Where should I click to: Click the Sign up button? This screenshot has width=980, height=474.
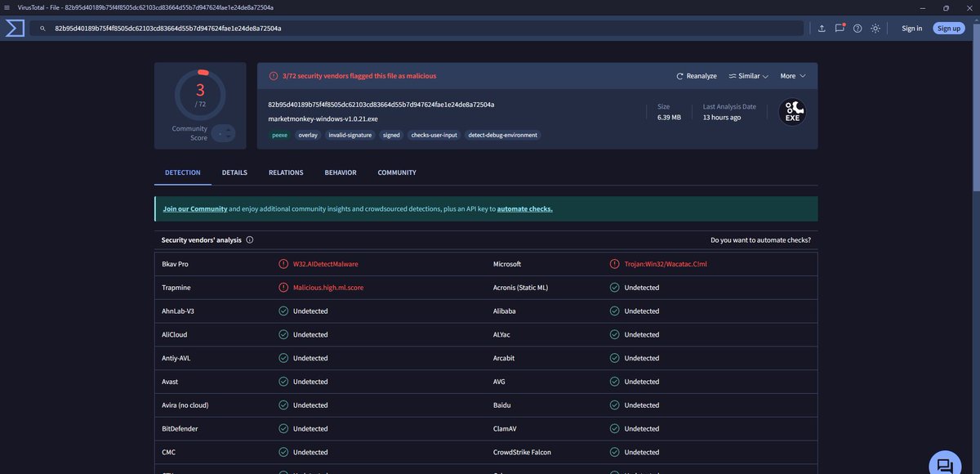click(949, 28)
